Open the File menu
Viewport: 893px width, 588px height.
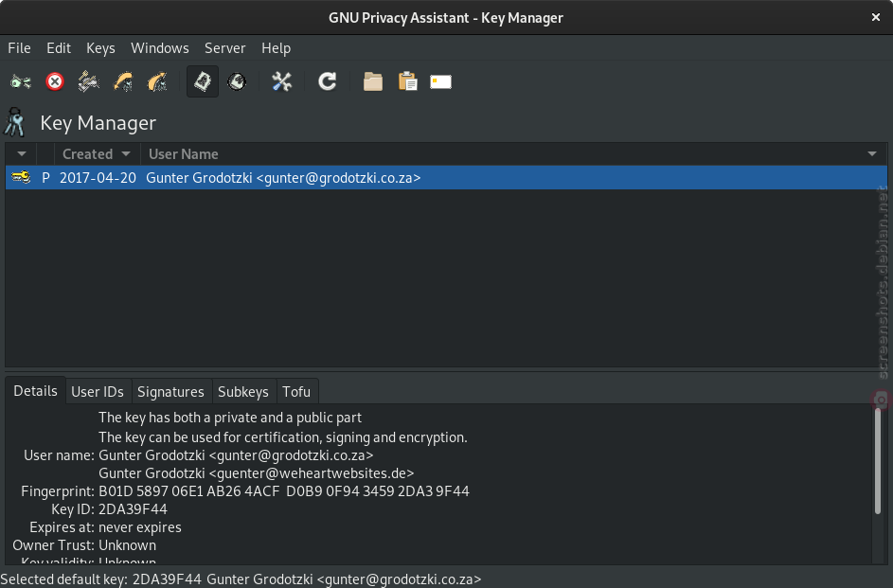pyautogui.click(x=19, y=48)
